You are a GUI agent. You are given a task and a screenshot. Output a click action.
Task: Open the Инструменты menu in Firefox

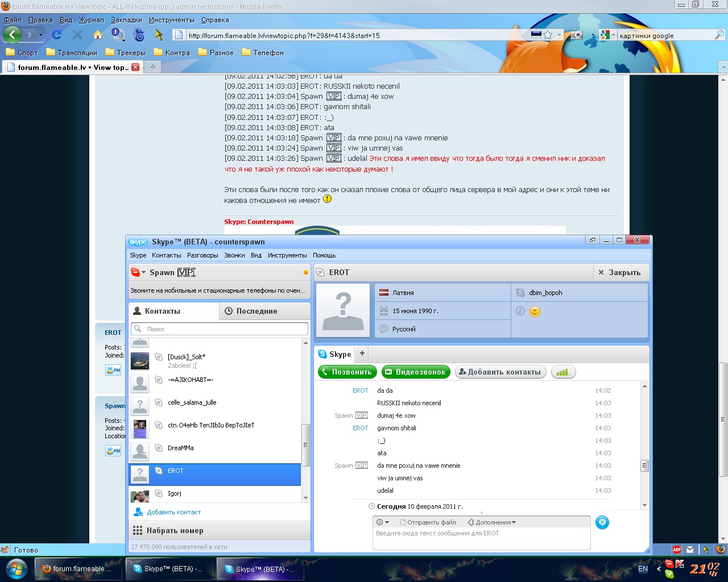click(x=172, y=20)
